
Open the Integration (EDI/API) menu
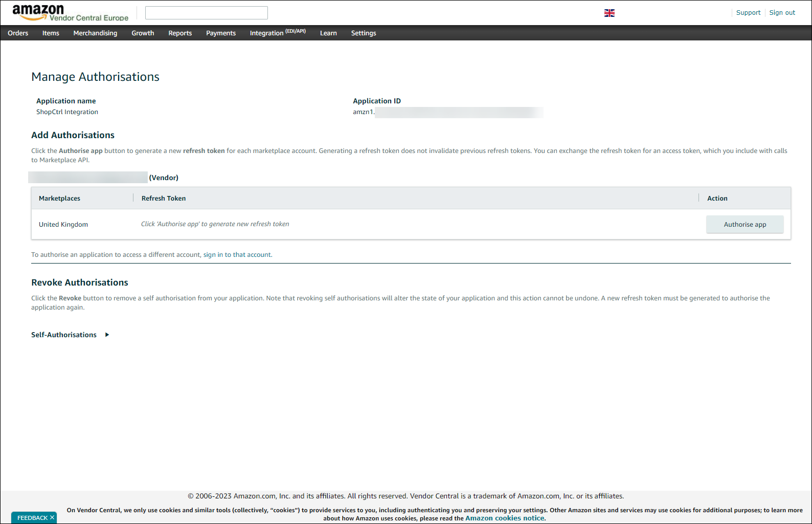pos(278,32)
